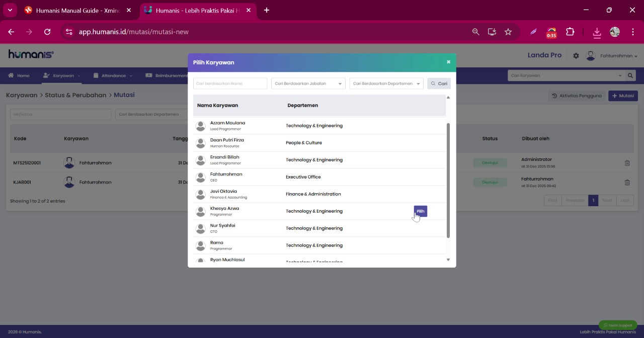Open Team Support chat button
Screen dimensions: 644x338
click(x=618, y=325)
